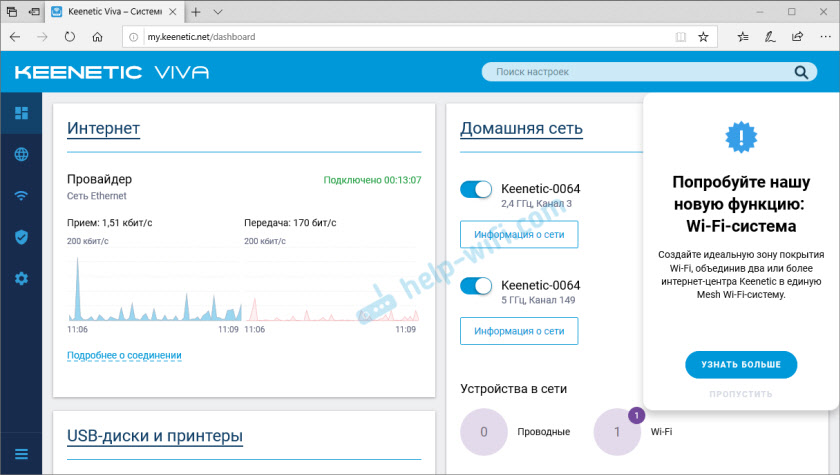Open a new tab with plus icon

pos(196,12)
